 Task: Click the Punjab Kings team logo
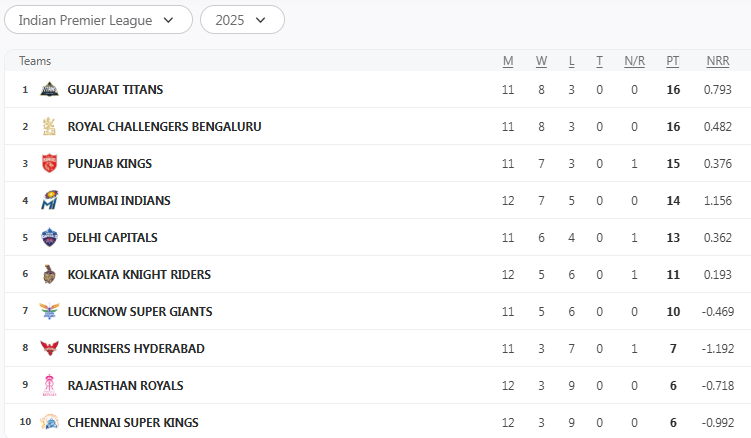(49, 163)
